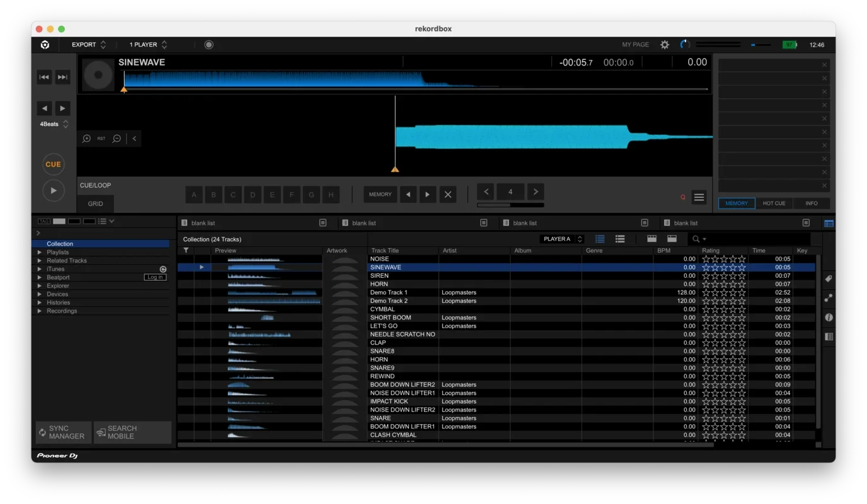Jump beat backward using left arrow
The image size is (867, 504).
point(44,108)
